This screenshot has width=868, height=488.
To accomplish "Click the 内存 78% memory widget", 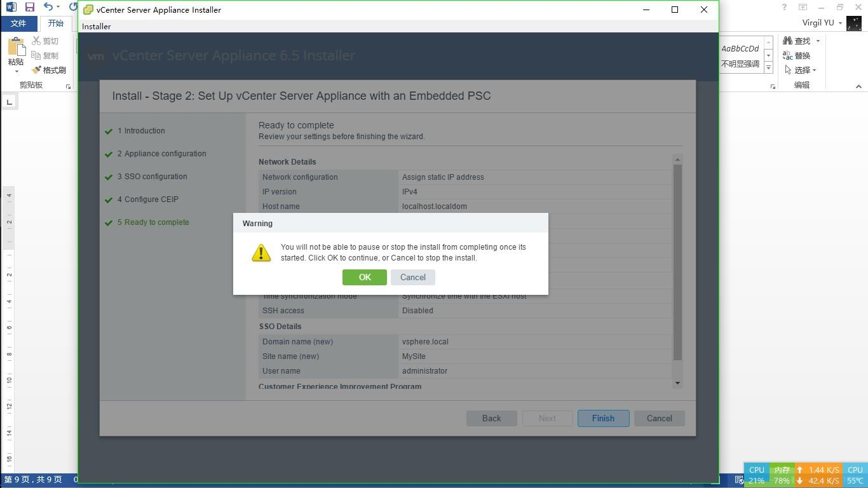I will pyautogui.click(x=782, y=475).
